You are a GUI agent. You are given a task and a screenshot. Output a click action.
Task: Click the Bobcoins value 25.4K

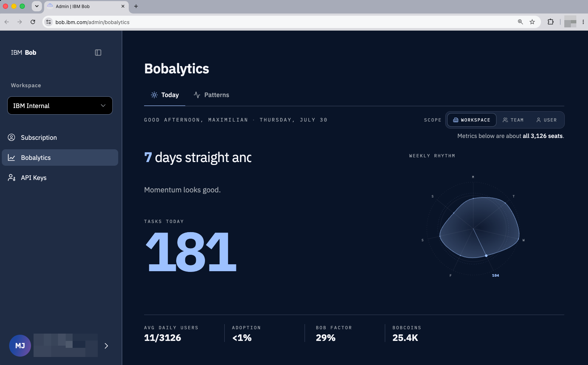click(405, 338)
